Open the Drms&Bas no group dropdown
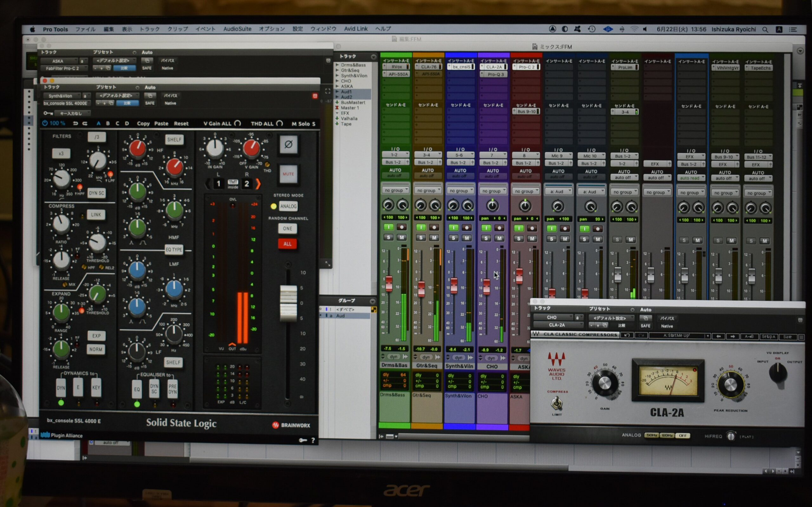Image resolution: width=812 pixels, height=507 pixels. [396, 190]
